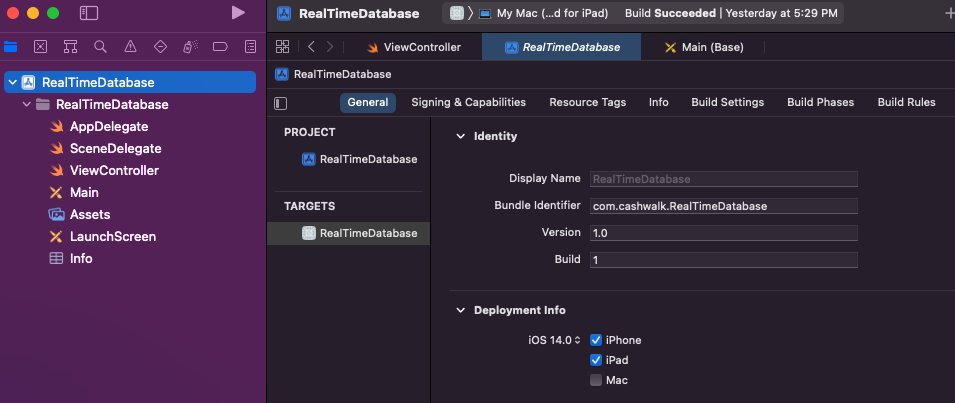Uncheck the iPhone destination checkbox

coord(596,340)
